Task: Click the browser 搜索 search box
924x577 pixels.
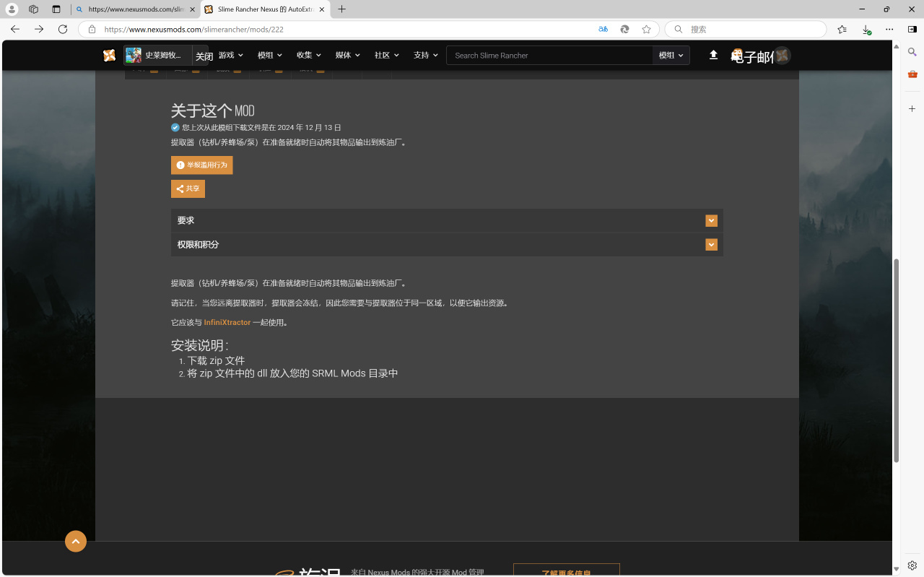Action: pyautogui.click(x=746, y=30)
